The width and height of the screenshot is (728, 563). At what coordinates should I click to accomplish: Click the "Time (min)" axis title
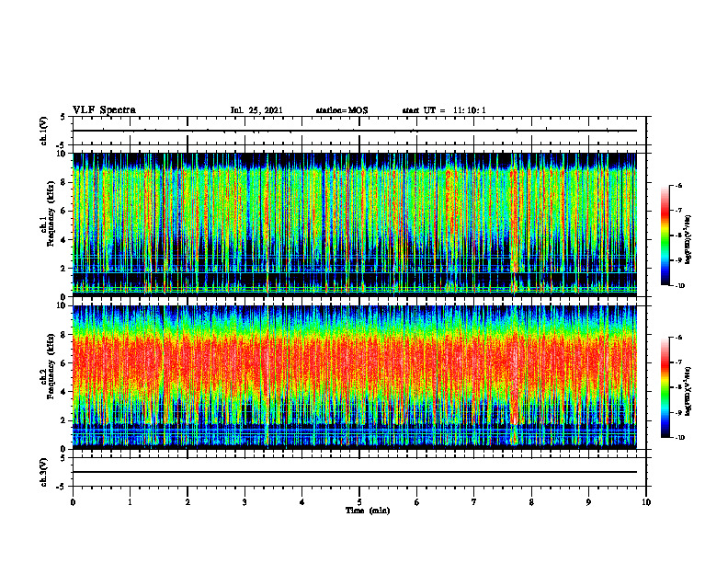pyautogui.click(x=368, y=511)
